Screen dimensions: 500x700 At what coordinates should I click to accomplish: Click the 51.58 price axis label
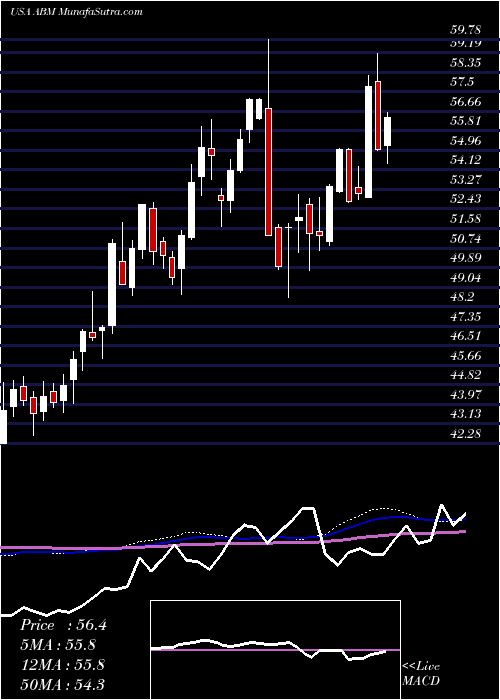tap(466, 218)
